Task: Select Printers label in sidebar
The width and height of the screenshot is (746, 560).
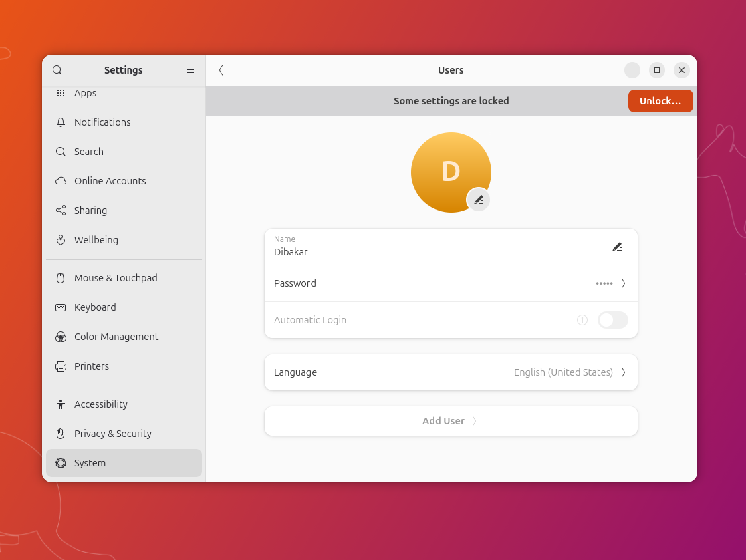Action: coord(92,366)
